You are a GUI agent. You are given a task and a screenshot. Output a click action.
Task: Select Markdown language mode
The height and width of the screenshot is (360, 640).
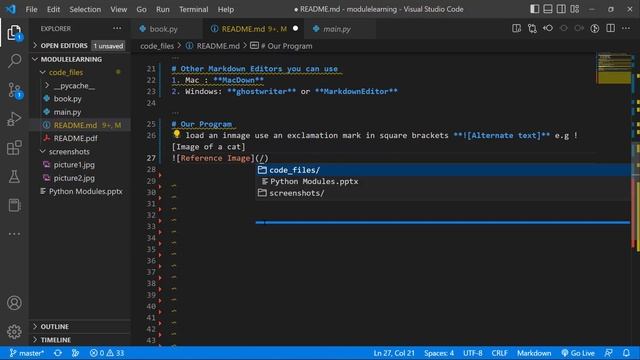pos(534,353)
